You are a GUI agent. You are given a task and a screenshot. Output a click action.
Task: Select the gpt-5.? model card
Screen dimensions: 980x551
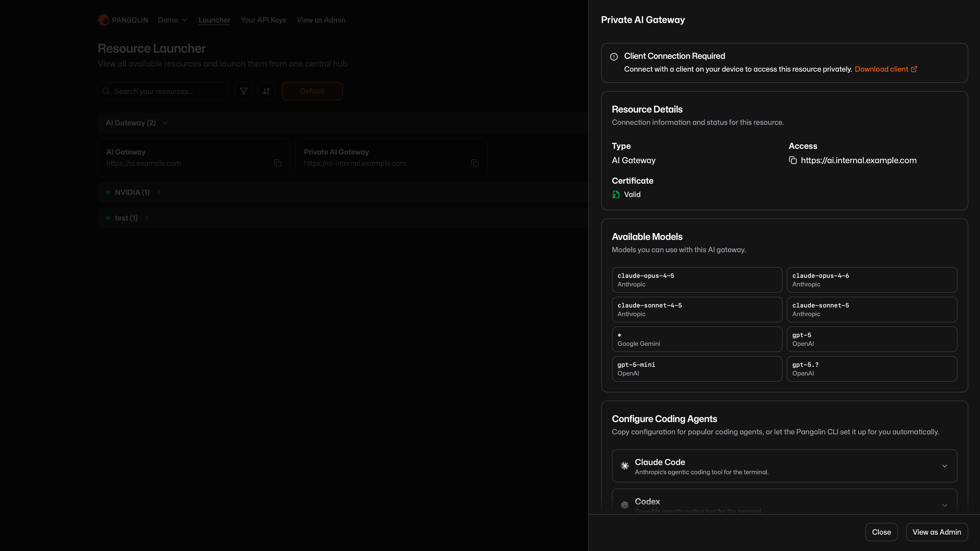coord(872,369)
